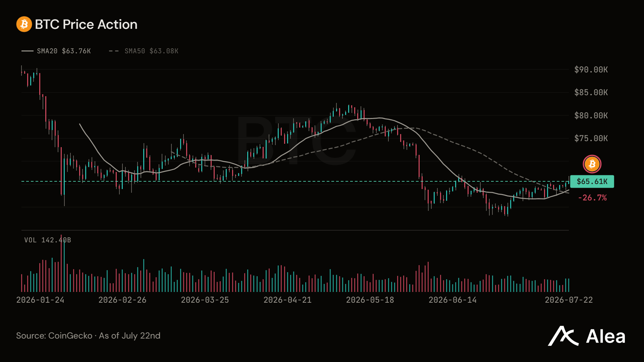Click the VOL 142.40B volume label
Image resolution: width=644 pixels, height=362 pixels.
pyautogui.click(x=48, y=240)
